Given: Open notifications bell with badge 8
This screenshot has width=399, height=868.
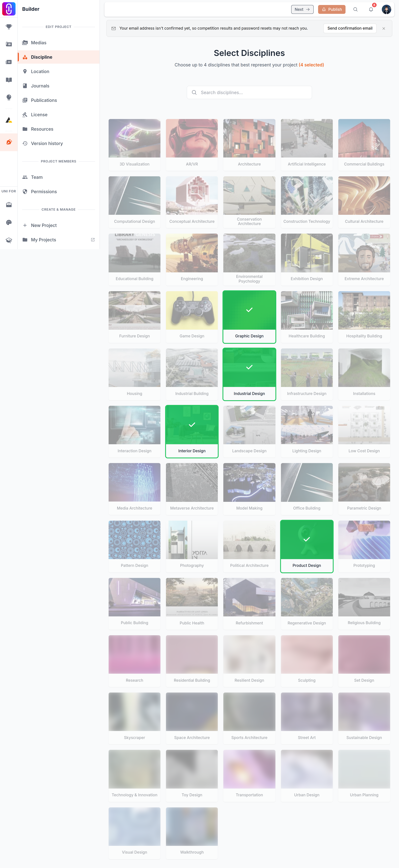Looking at the screenshot, I should coord(371,9).
